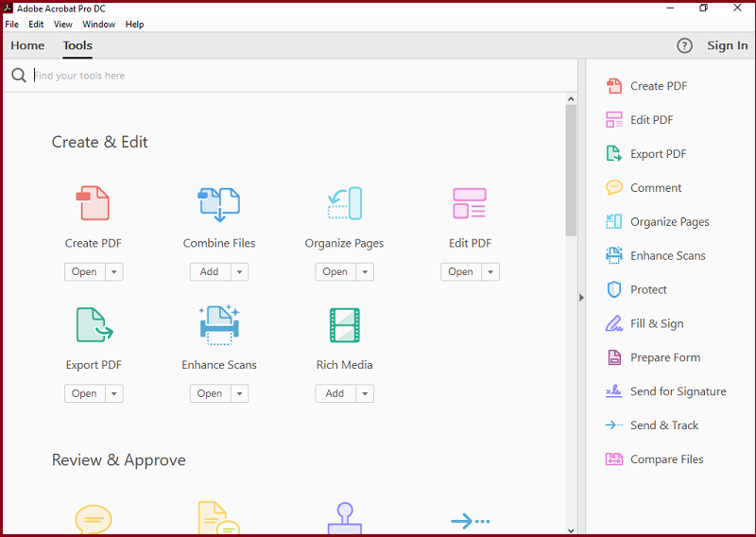The image size is (756, 537).
Task: Click the Compare Files icon in sidebar
Action: (x=613, y=459)
